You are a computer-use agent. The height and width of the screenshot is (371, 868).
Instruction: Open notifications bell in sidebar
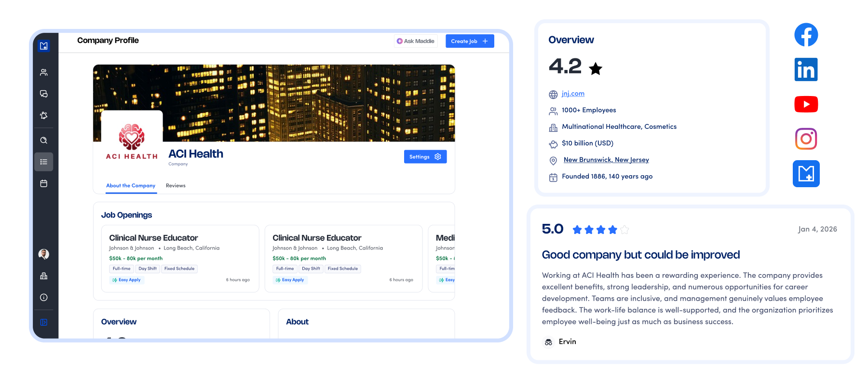[x=44, y=115]
